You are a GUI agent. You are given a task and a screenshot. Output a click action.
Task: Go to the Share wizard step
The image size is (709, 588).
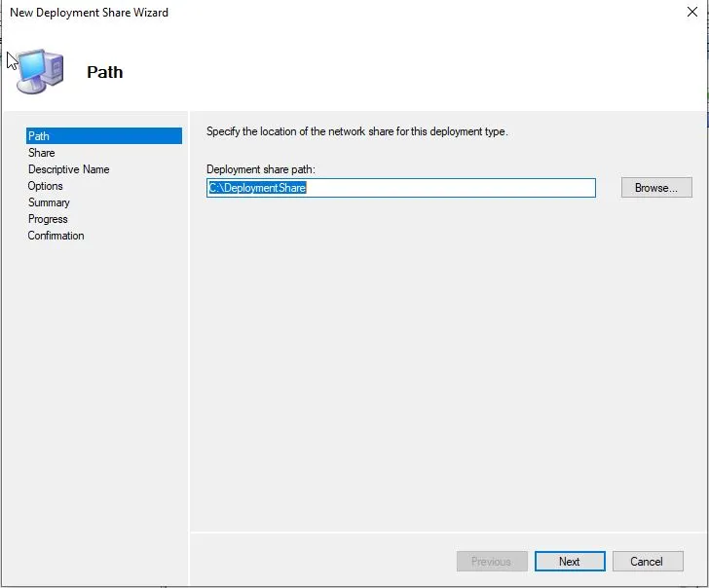pos(42,153)
